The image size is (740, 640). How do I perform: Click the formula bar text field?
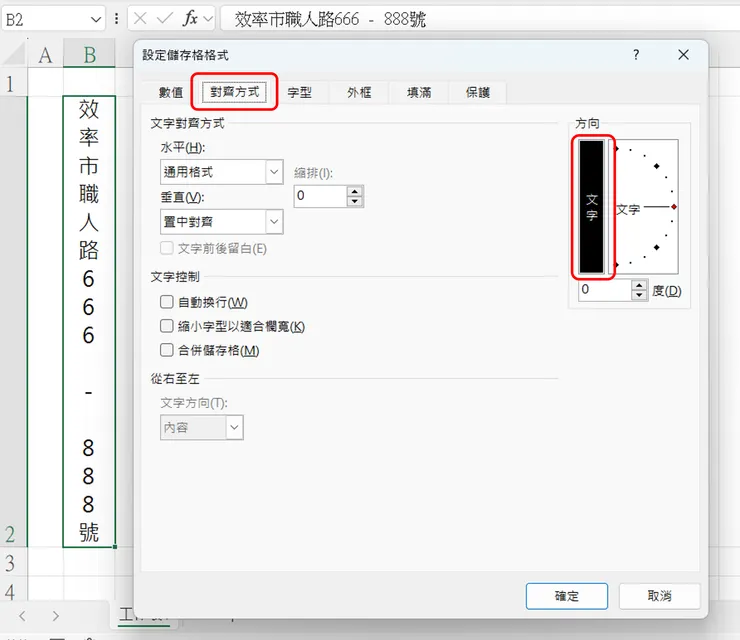click(480, 19)
